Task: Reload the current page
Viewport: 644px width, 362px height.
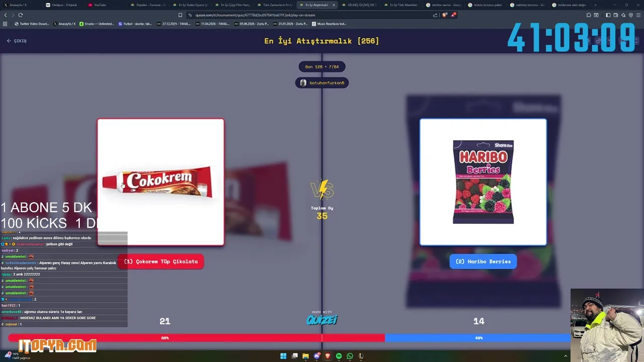Action: pos(21,15)
